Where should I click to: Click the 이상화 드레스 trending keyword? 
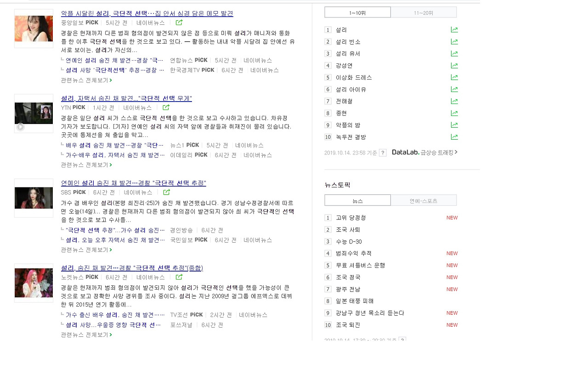[354, 78]
